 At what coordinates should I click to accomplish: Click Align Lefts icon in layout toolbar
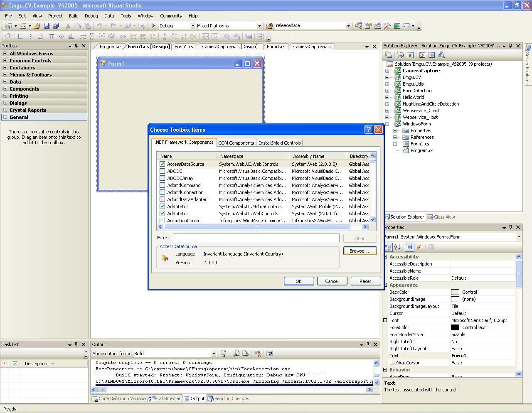[x=20, y=37]
